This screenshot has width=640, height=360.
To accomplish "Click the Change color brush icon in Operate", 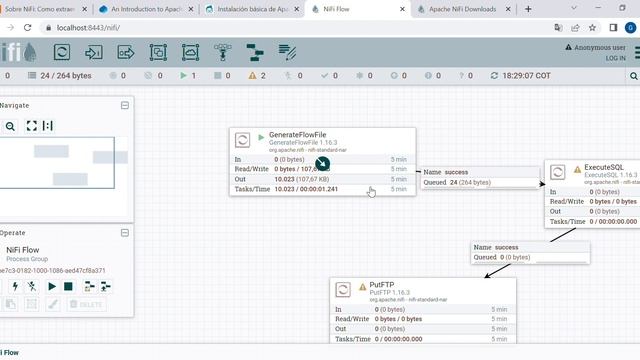I will [53, 304].
